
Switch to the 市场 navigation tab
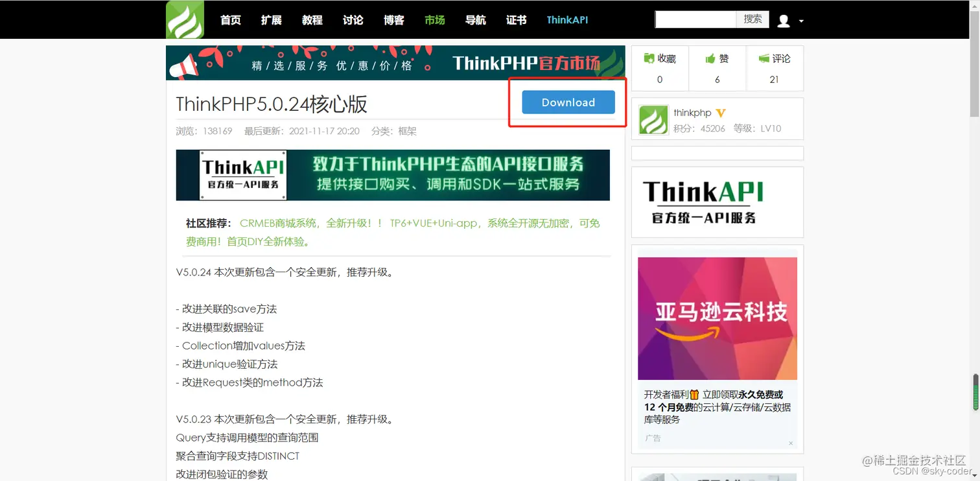(x=434, y=20)
